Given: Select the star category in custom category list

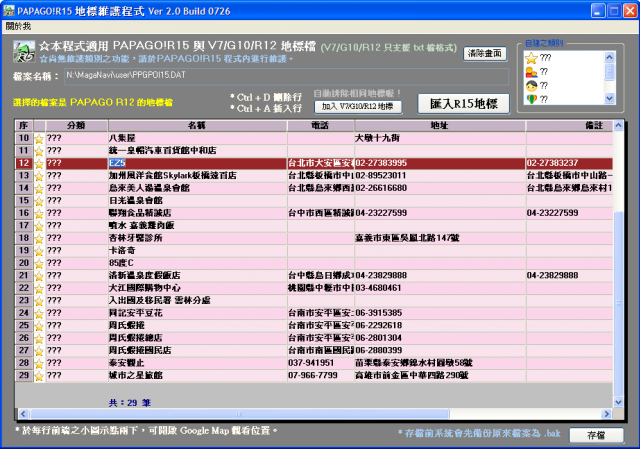Looking at the screenshot, I should pos(531,58).
